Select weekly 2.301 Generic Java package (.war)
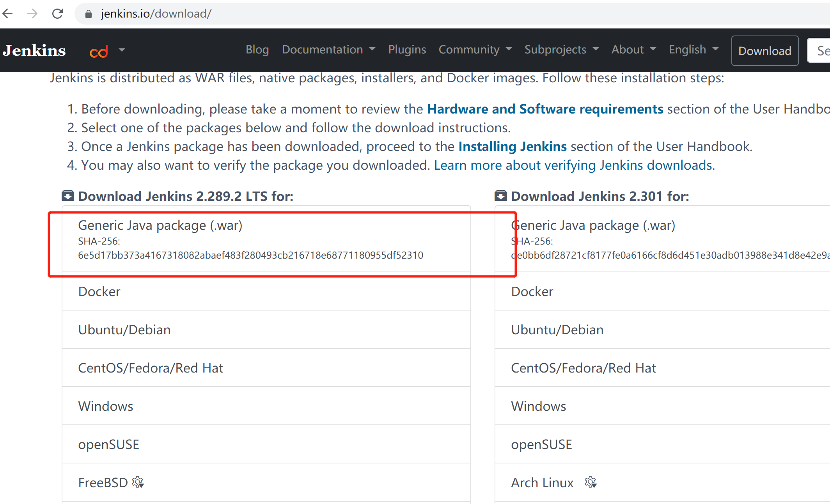This screenshot has height=504, width=830. (663, 239)
